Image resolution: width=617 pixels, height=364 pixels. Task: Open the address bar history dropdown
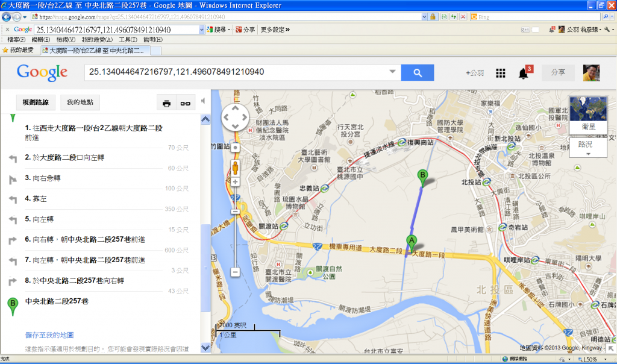pos(424,17)
